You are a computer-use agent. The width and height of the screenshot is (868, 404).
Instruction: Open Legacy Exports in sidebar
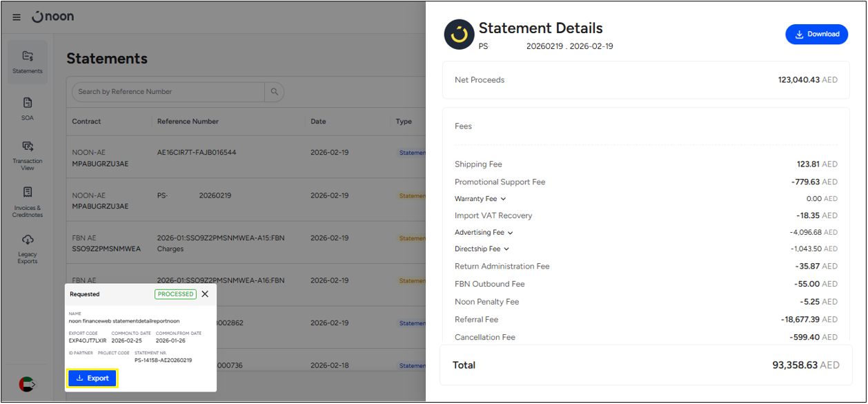click(x=28, y=248)
